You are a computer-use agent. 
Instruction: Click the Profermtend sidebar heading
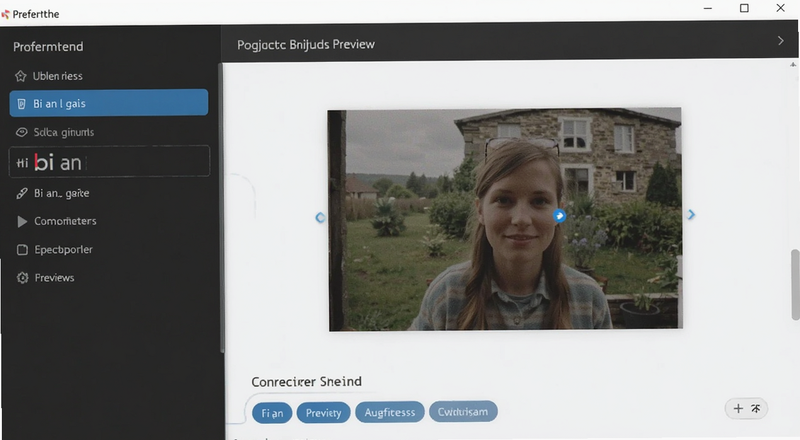click(48, 47)
